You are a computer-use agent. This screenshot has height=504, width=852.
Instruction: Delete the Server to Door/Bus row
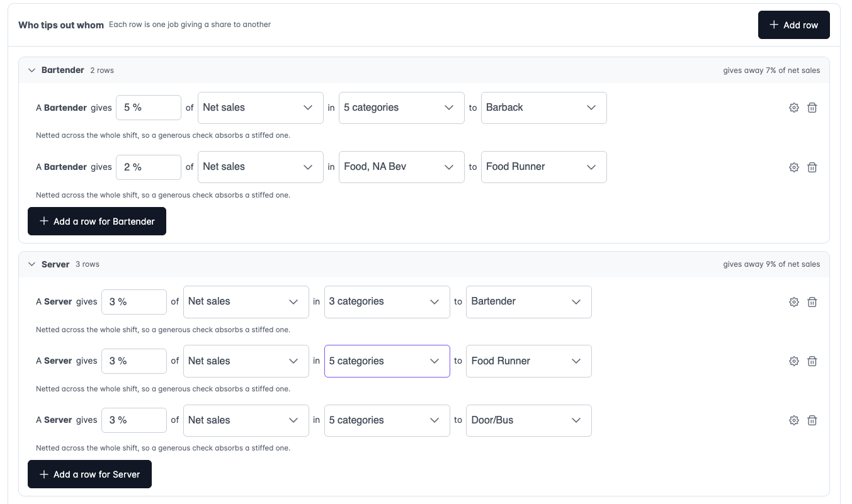click(812, 420)
